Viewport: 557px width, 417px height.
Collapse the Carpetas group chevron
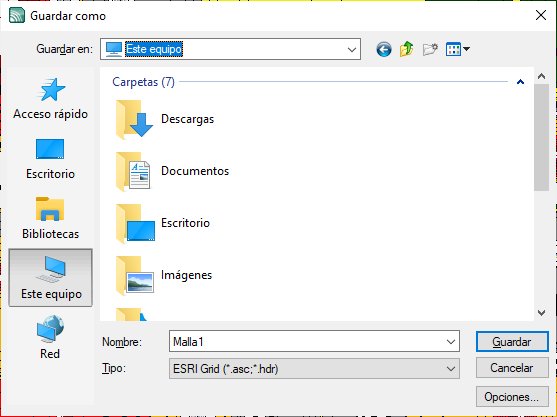point(520,82)
